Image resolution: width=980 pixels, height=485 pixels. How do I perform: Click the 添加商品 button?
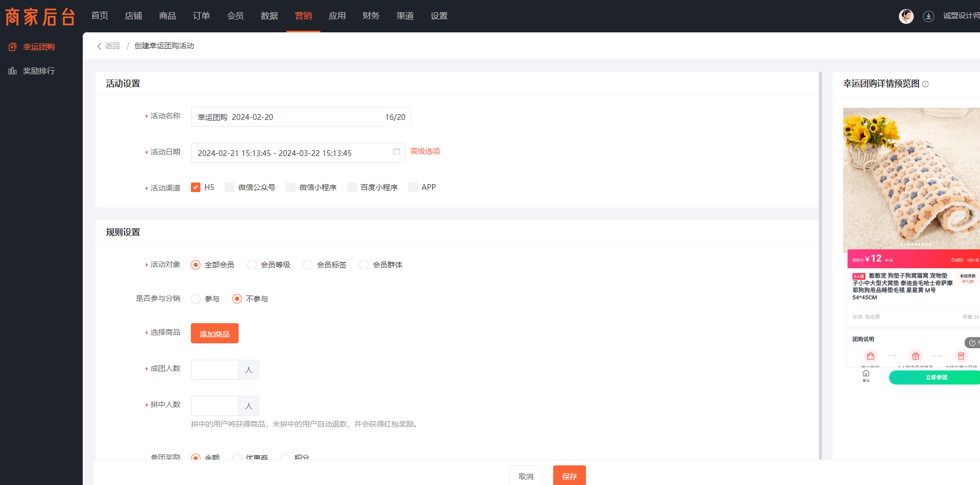pos(215,334)
